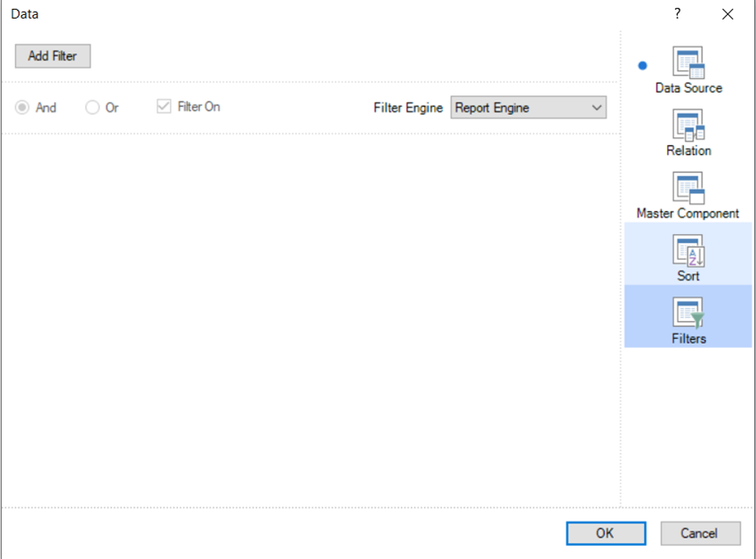Open the Data Source section icon
Image resolution: width=756 pixels, height=559 pixels.
688,61
